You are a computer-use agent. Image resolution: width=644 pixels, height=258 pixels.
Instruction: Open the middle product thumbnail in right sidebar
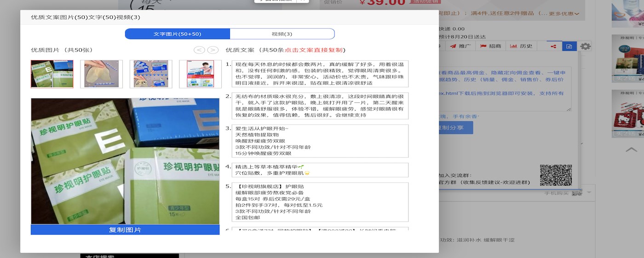(627, 59)
